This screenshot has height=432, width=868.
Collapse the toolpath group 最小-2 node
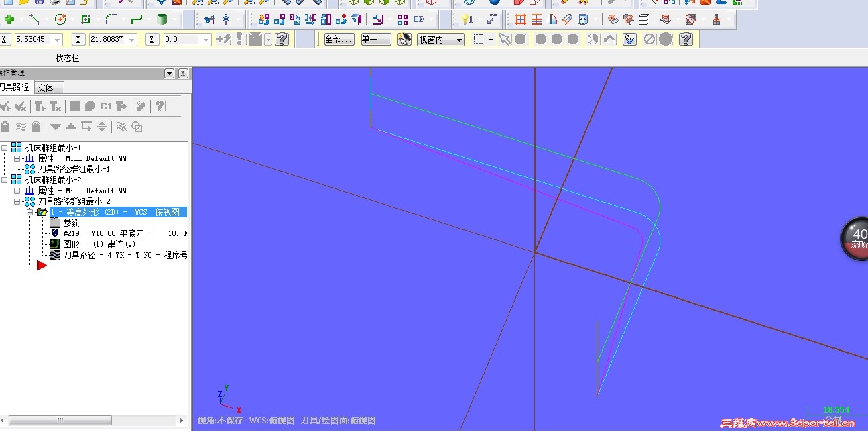tap(17, 201)
